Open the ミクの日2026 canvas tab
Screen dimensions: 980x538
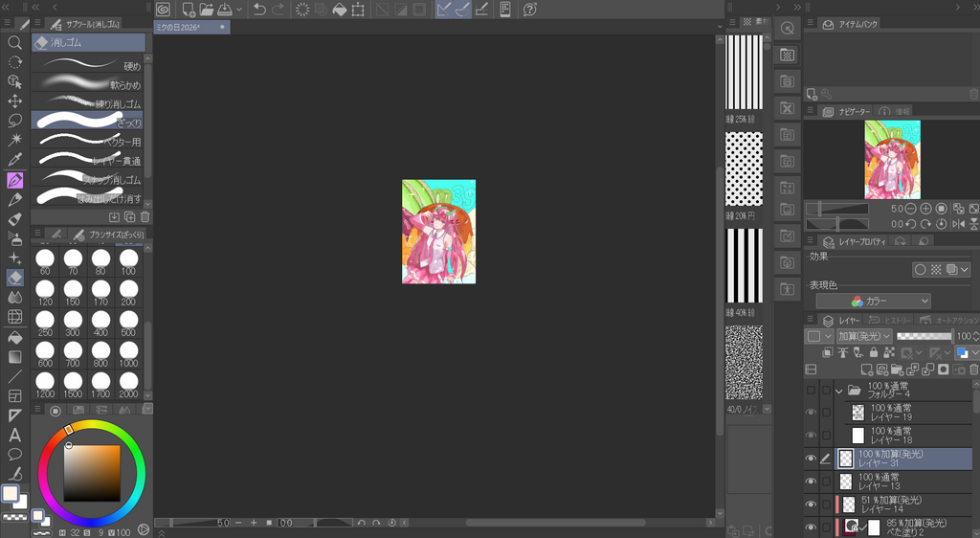(186, 28)
